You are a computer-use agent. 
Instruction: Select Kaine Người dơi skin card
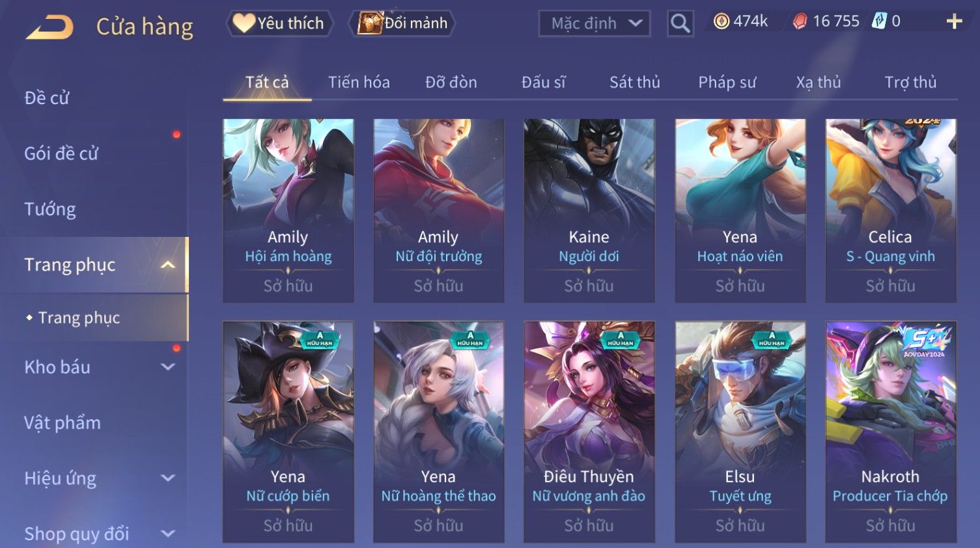(x=589, y=210)
